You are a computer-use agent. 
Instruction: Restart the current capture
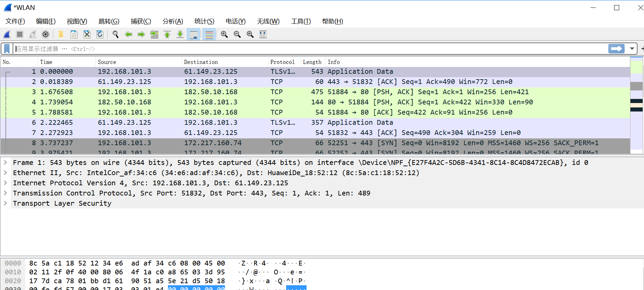pos(33,34)
